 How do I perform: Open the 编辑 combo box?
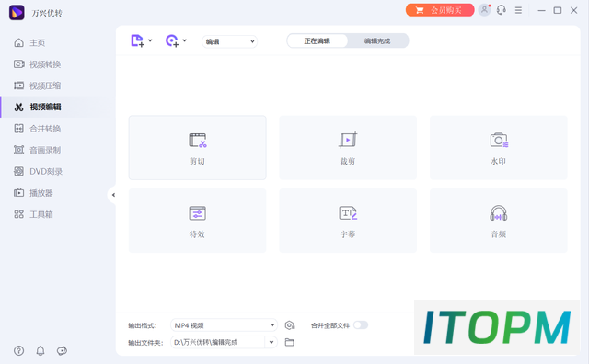229,41
